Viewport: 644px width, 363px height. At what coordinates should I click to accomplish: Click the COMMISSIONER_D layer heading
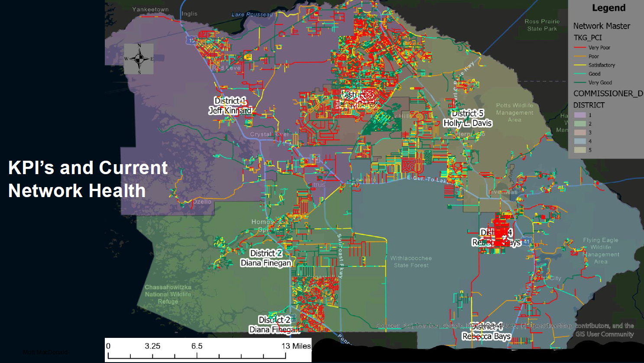point(608,94)
